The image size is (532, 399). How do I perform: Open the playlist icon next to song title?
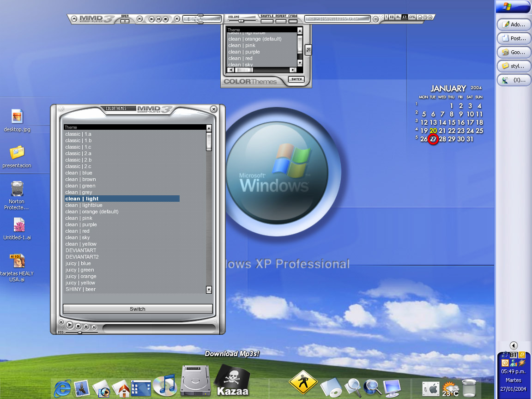pyautogui.click(x=375, y=19)
